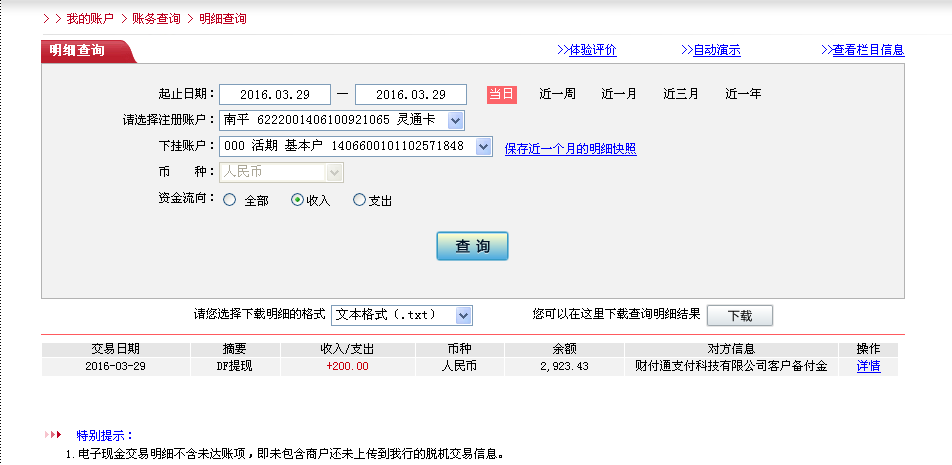952x465 pixels.
Task: Open the 自助演示 link
Action: pos(716,50)
